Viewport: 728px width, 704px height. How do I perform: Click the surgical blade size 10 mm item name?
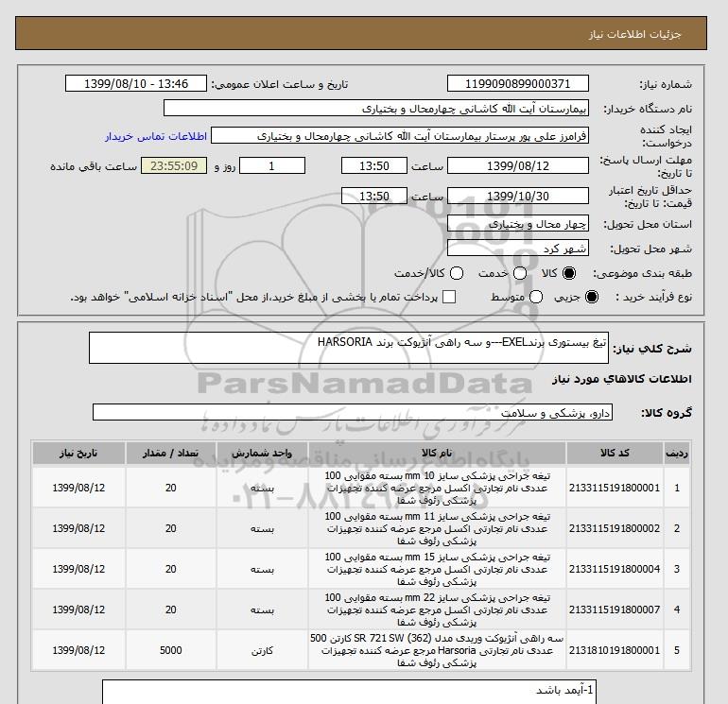[437, 488]
